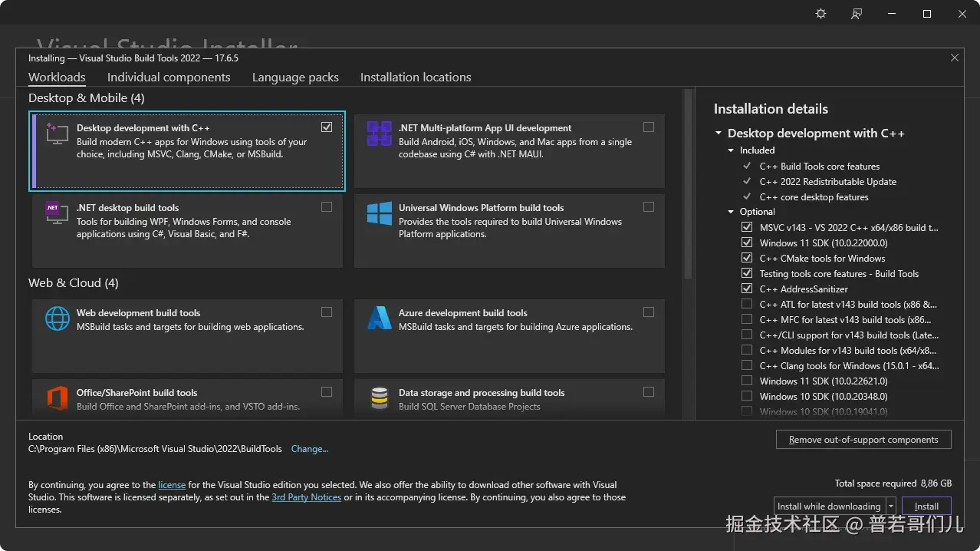Click the Azure development build tools icon

(379, 318)
